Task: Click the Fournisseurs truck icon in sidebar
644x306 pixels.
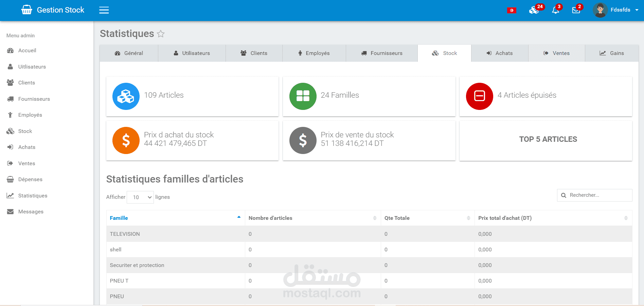Action: click(x=11, y=99)
